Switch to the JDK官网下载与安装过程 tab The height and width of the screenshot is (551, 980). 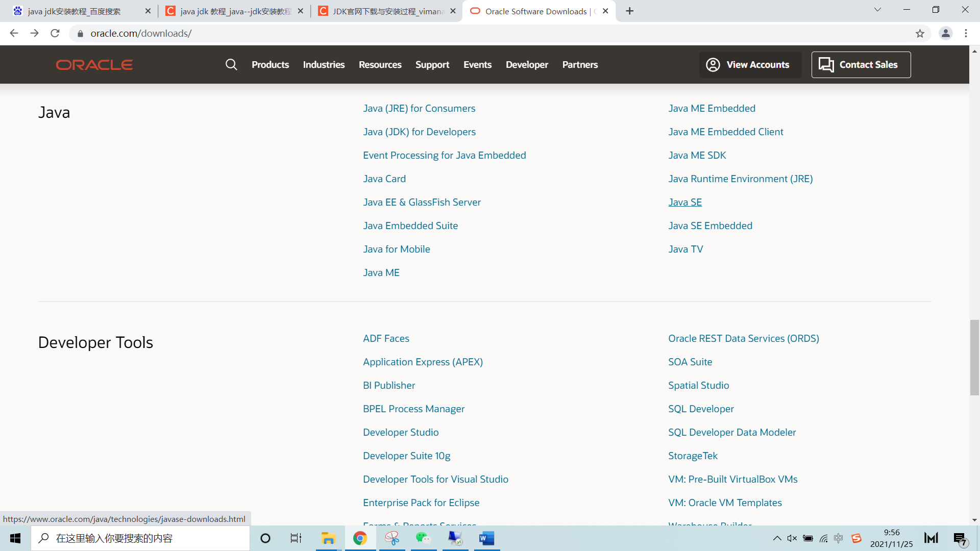pos(387,11)
